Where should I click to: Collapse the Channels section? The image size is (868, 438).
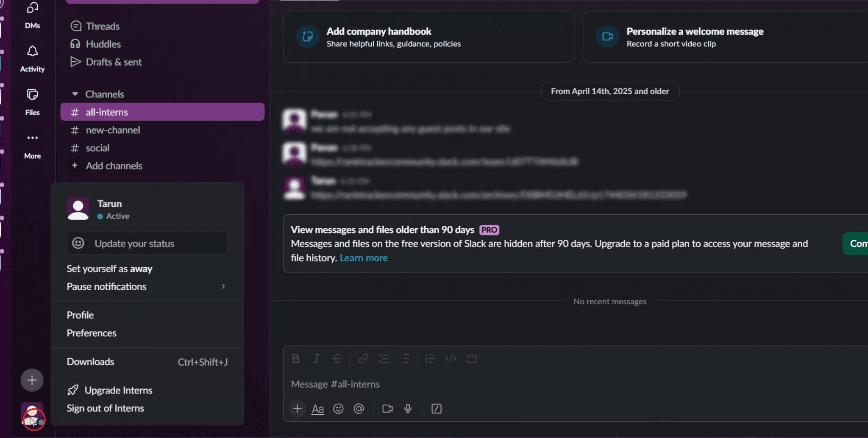coord(75,94)
